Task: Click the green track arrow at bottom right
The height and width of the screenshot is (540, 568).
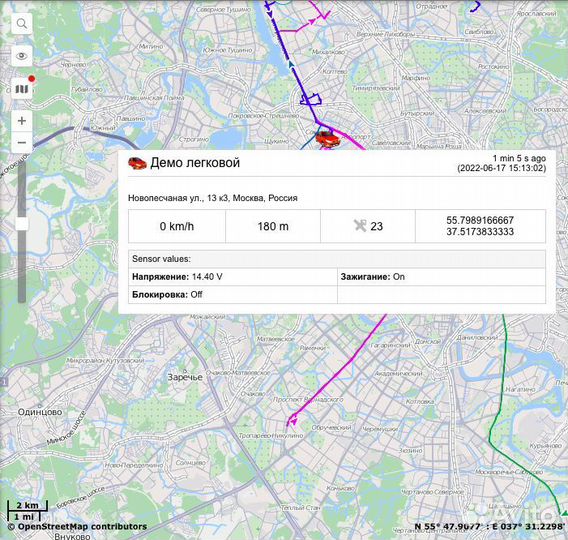Action: pos(564,513)
